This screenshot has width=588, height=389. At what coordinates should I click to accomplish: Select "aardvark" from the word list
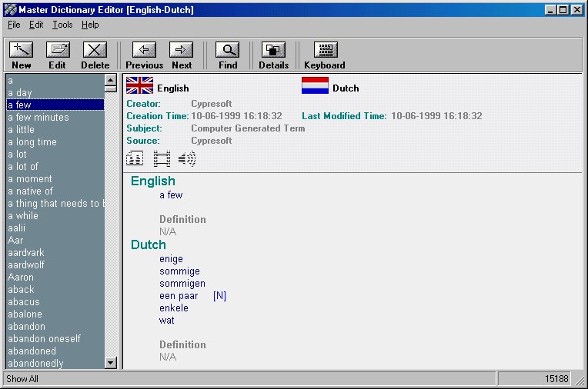(x=26, y=253)
